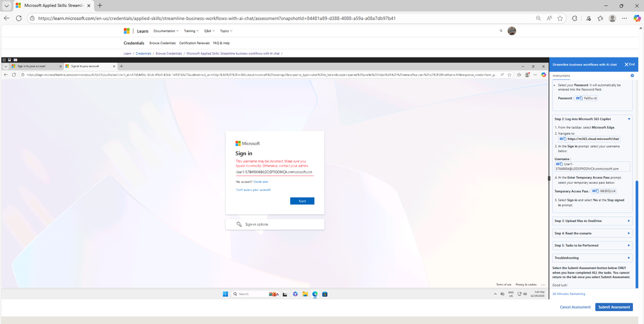
Task: End the lab with the X End button
Action: click(630, 65)
